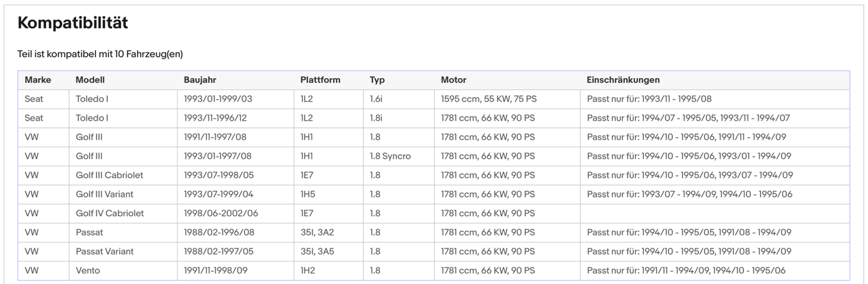Click the Marke column header
868x284 pixels.
point(38,80)
